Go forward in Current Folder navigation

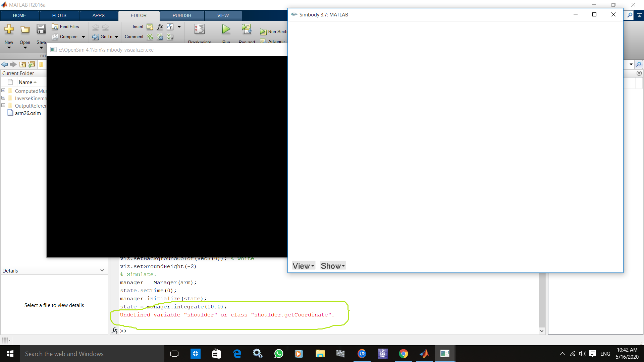(13, 64)
